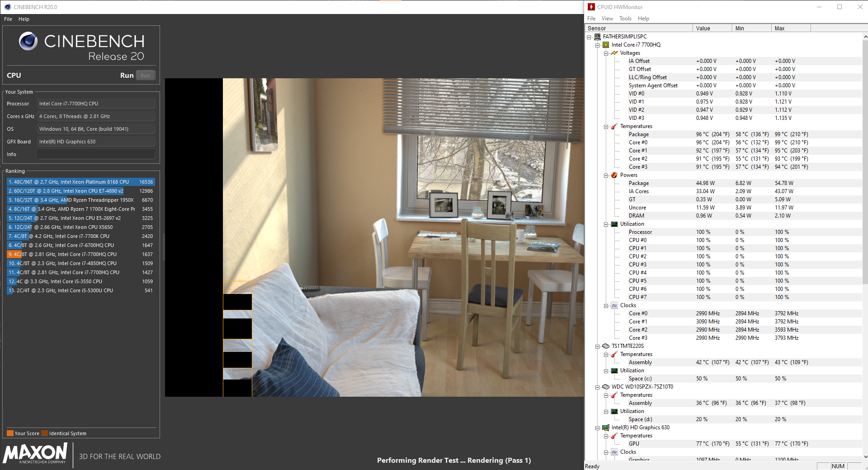
Task: Click the Utilization icon under WDC WD10SPZX
Action: pyautogui.click(x=614, y=411)
